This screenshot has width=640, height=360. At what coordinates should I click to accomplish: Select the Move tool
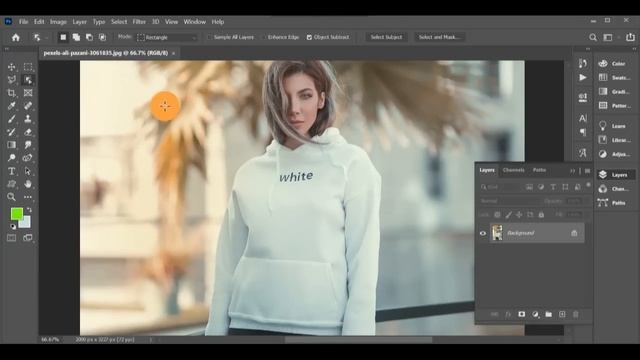click(x=11, y=67)
